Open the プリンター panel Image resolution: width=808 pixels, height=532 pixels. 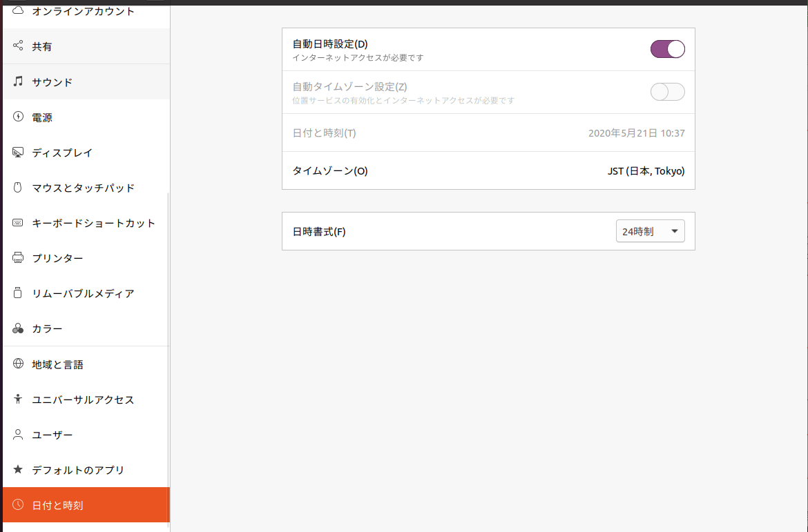click(x=86, y=258)
